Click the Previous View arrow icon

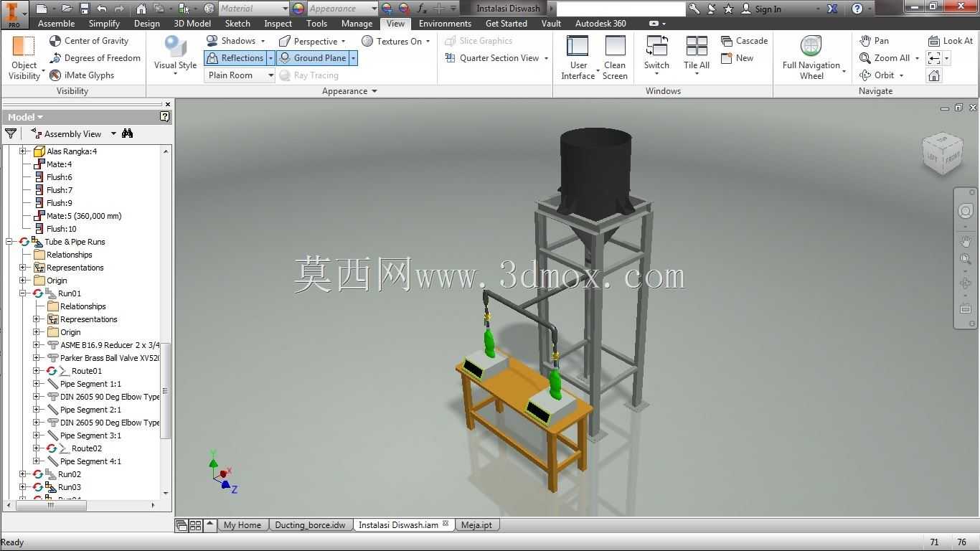934,58
